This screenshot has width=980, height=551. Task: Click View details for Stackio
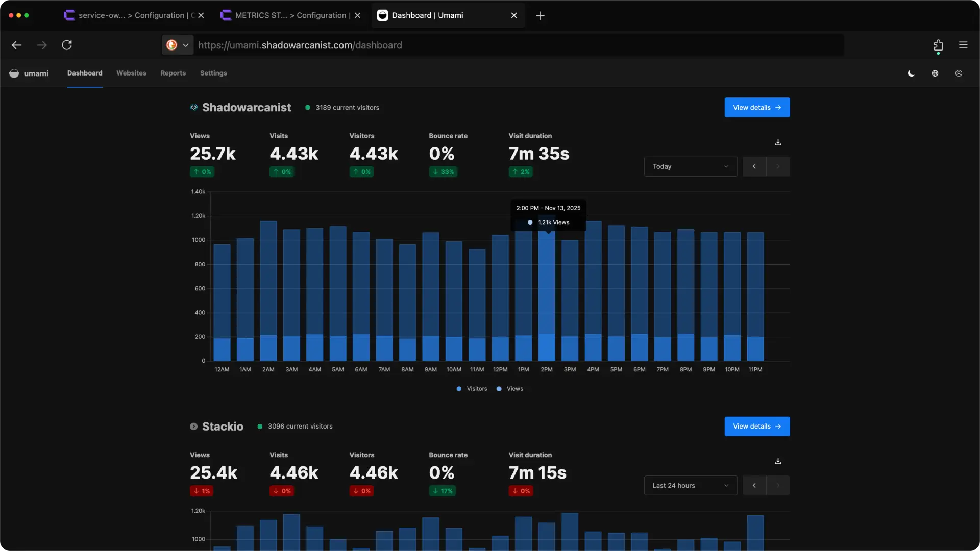757,426
